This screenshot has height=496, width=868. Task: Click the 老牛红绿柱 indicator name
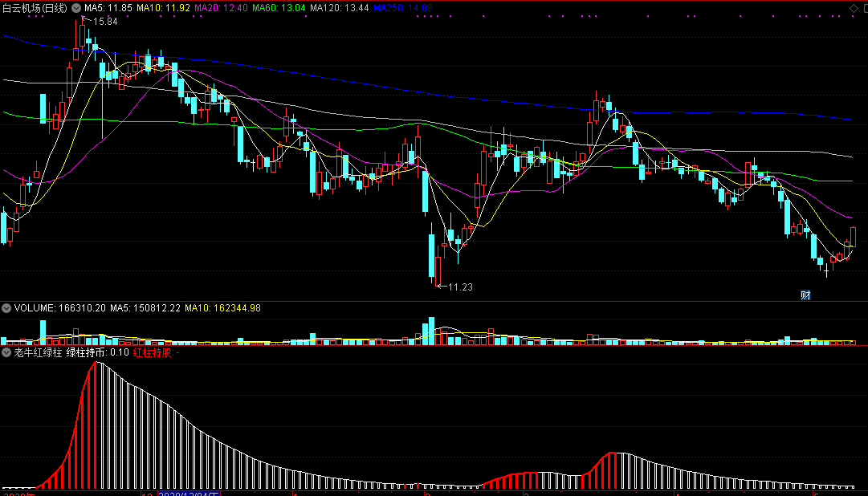[x=39, y=352]
